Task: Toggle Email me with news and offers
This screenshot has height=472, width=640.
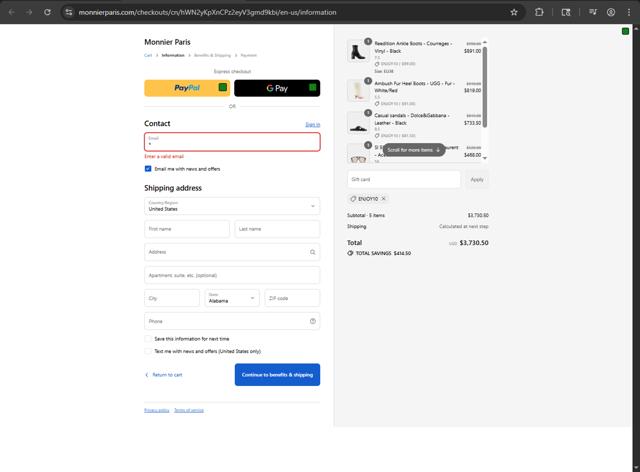Action: pyautogui.click(x=148, y=169)
